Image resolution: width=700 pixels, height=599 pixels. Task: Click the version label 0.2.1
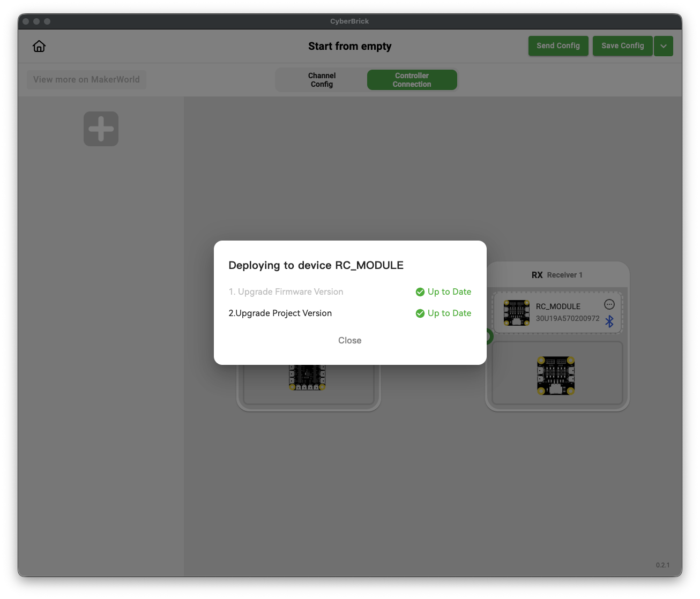[x=663, y=565]
